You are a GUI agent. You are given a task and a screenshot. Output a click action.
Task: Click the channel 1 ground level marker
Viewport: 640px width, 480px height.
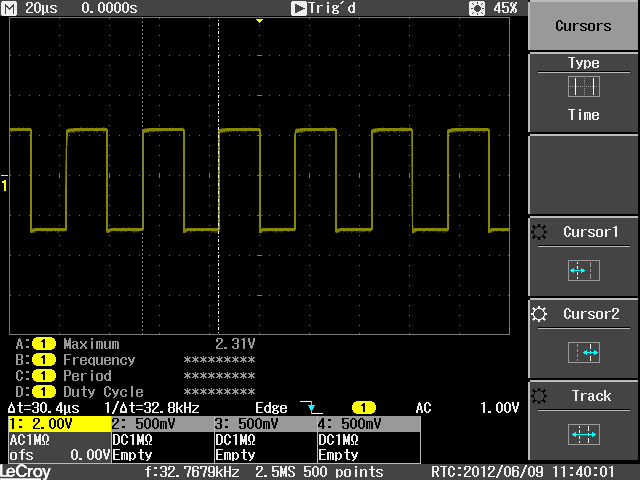click(4, 183)
